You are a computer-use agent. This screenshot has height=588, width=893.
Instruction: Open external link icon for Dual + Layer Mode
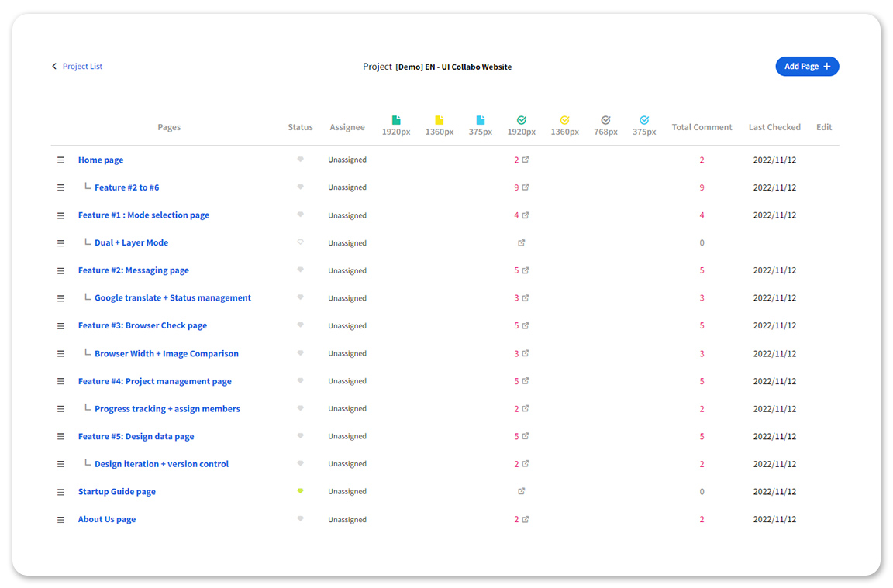(522, 243)
